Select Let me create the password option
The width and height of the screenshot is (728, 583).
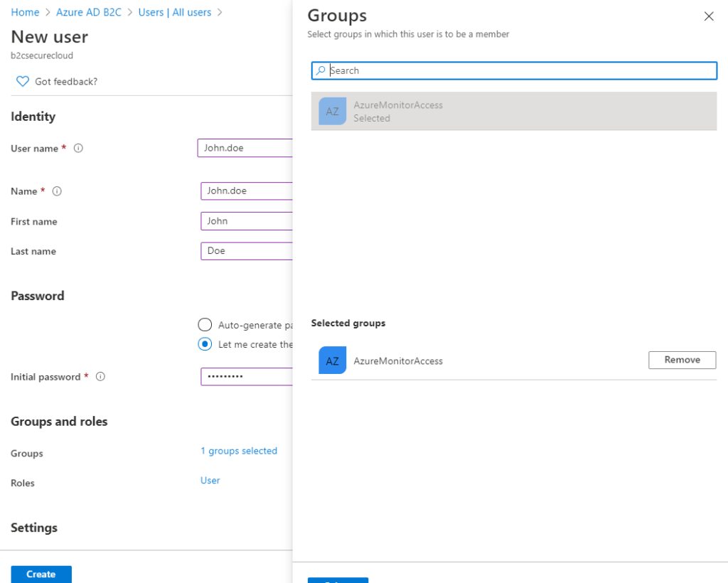tap(205, 344)
